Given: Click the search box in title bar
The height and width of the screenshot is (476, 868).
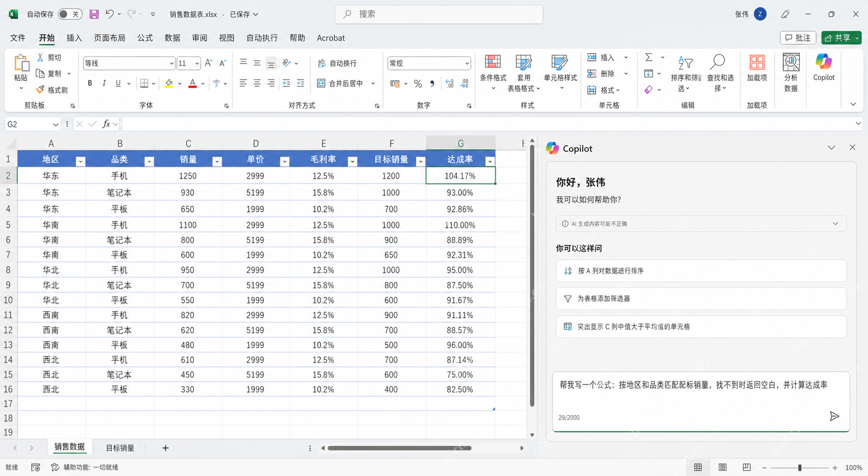Looking at the screenshot, I should tap(439, 14).
